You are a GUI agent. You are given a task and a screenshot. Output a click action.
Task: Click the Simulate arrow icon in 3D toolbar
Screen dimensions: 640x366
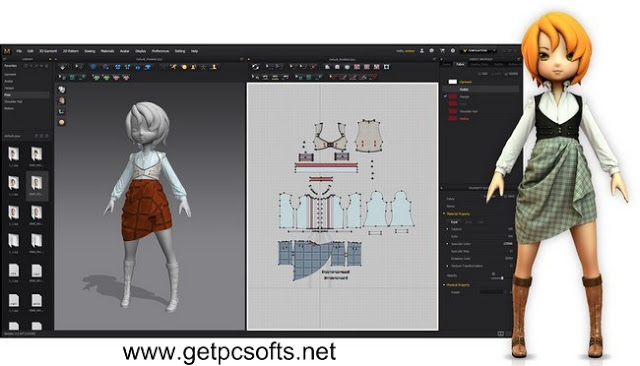coord(62,67)
